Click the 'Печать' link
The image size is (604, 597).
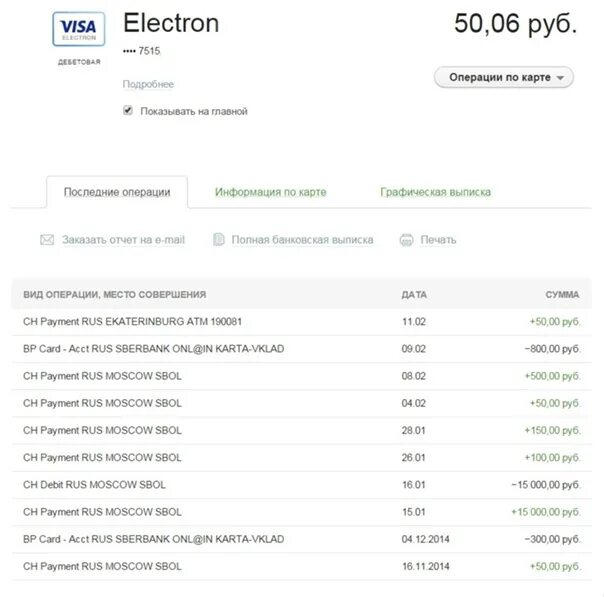tap(438, 240)
